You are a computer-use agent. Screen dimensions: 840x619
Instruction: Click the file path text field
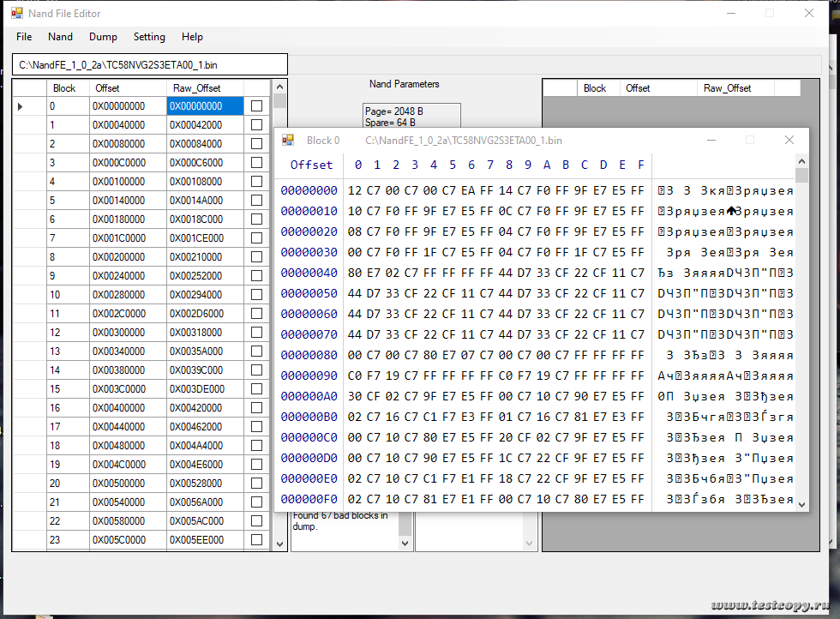tap(150, 64)
